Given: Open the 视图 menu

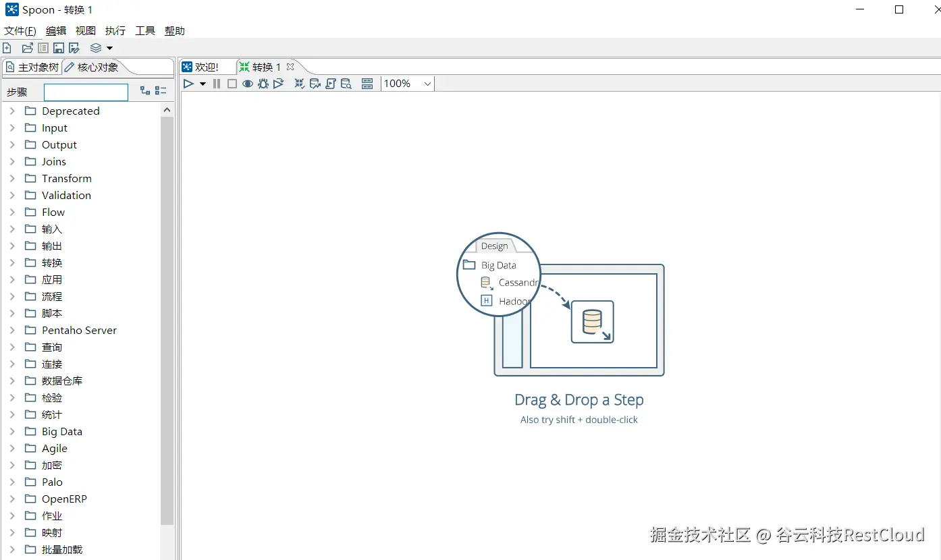Looking at the screenshot, I should (86, 30).
